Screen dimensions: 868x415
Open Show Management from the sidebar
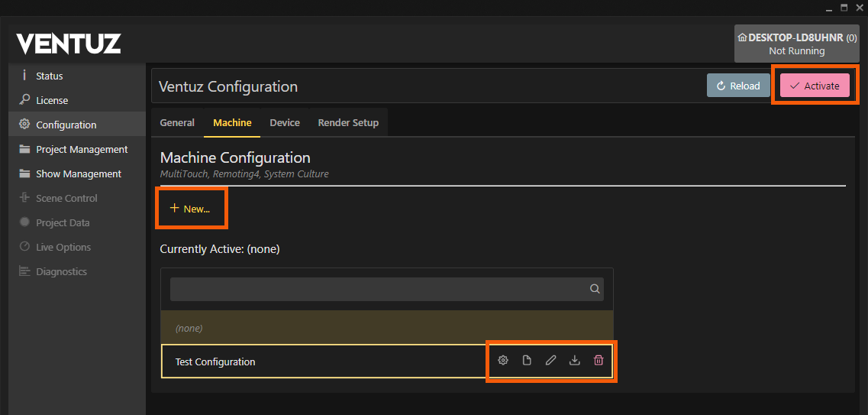pos(79,173)
